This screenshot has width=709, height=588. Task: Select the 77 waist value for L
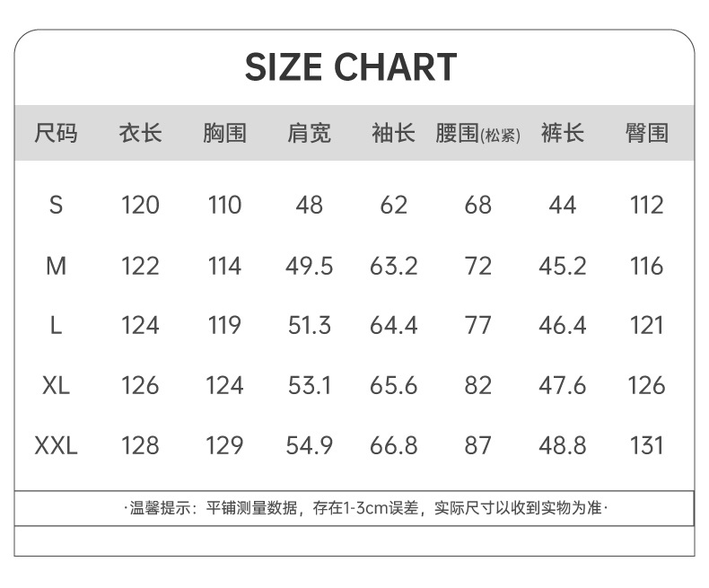click(x=477, y=325)
